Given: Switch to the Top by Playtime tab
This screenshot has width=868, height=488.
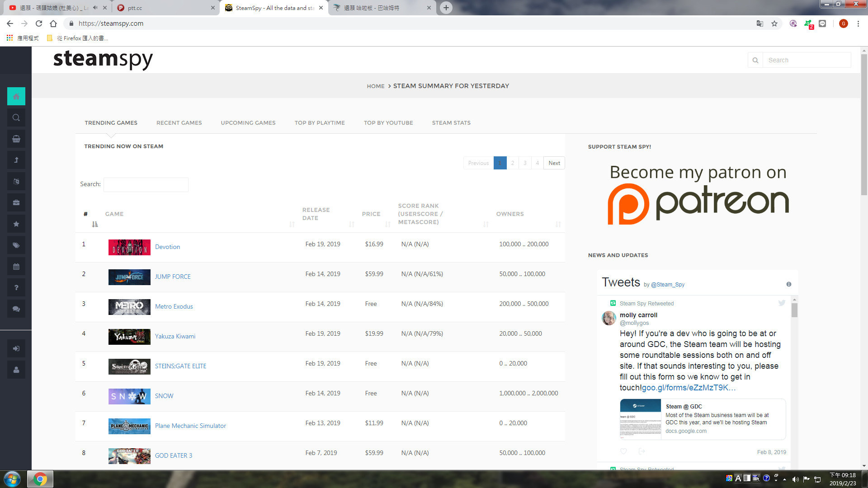Looking at the screenshot, I should [x=320, y=123].
